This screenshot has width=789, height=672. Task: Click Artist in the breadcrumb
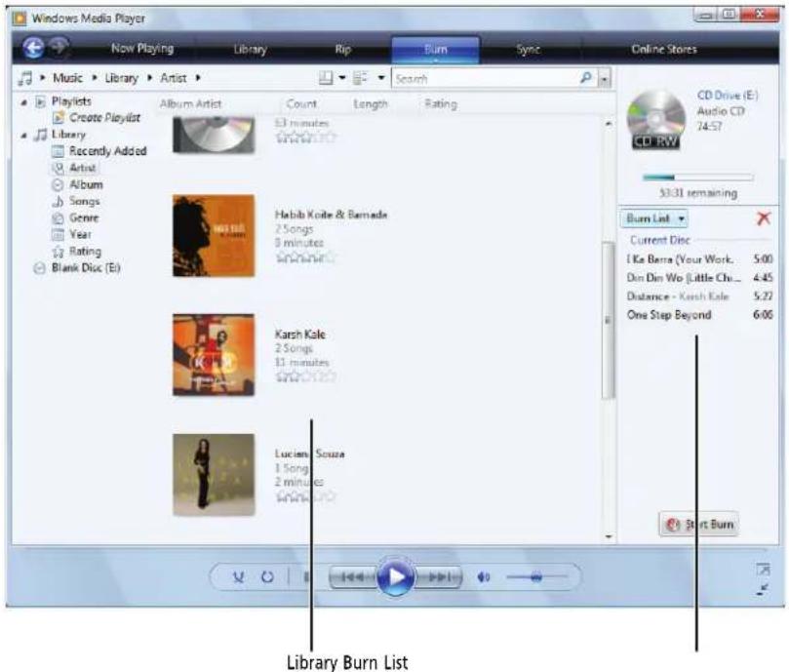point(174,78)
